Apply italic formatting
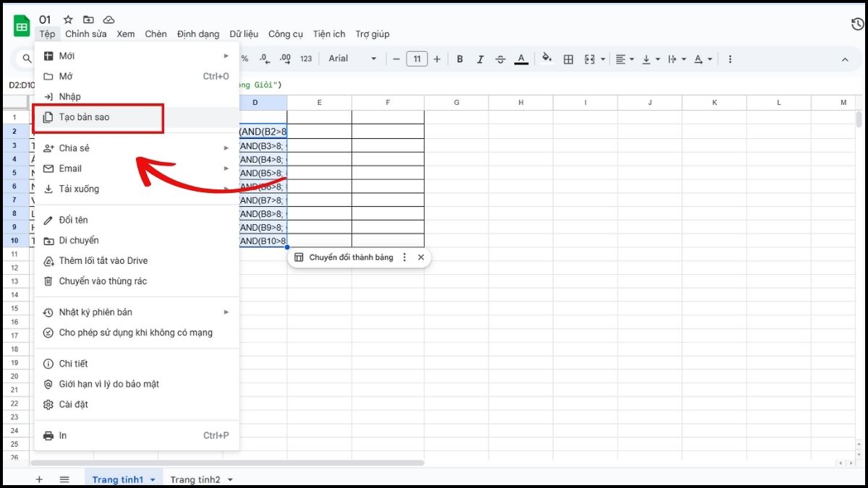Viewport: 868px width, 488px height. [x=480, y=59]
